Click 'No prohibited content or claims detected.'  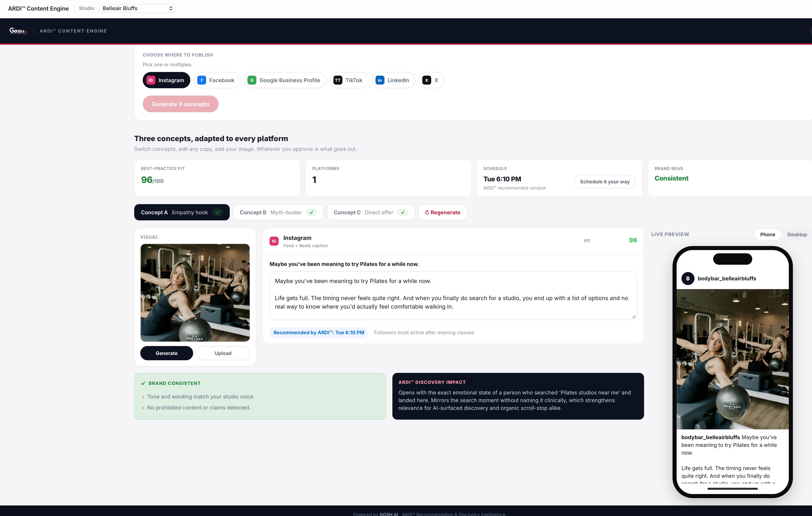coord(199,407)
